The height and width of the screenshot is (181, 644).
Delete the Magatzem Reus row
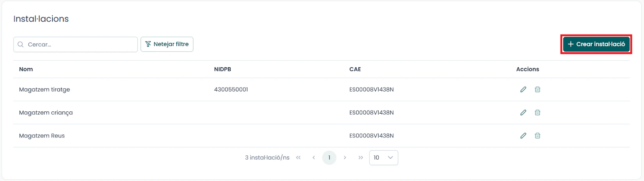coord(537,136)
